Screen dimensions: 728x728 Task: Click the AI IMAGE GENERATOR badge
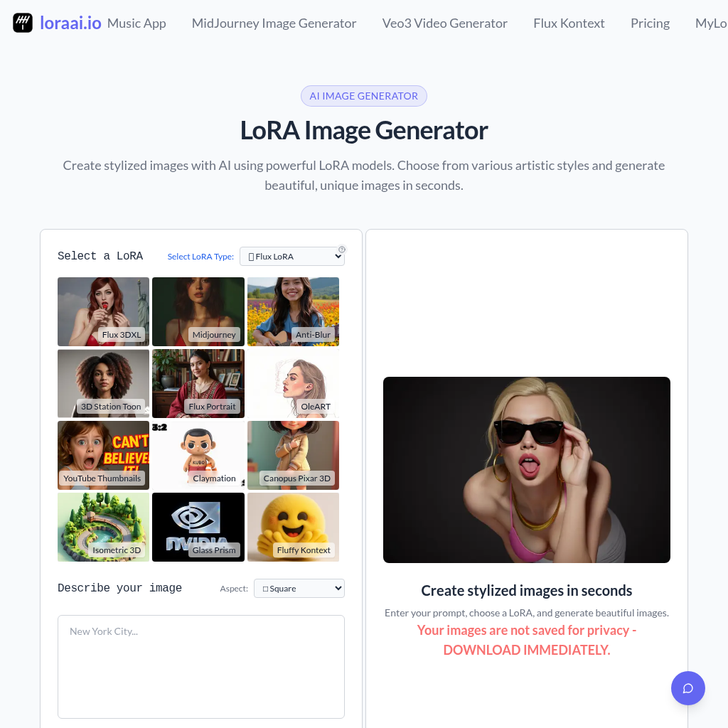point(364,96)
